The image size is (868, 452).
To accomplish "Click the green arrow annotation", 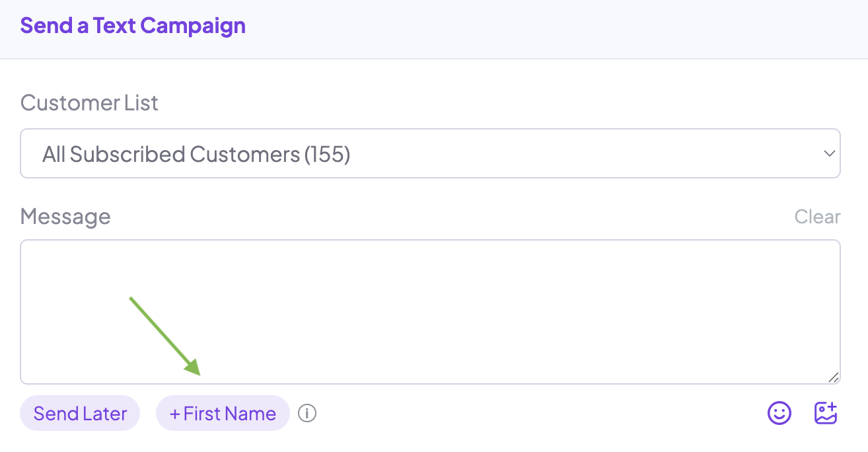I will (165, 336).
